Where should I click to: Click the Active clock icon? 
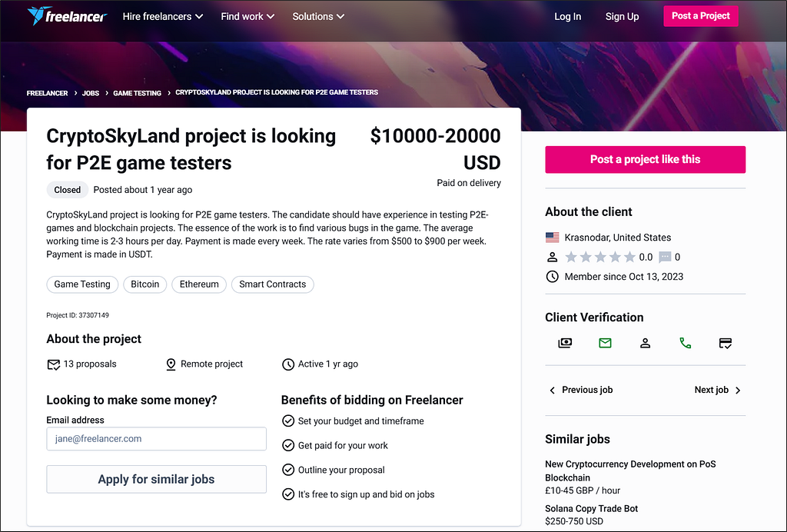coord(288,364)
